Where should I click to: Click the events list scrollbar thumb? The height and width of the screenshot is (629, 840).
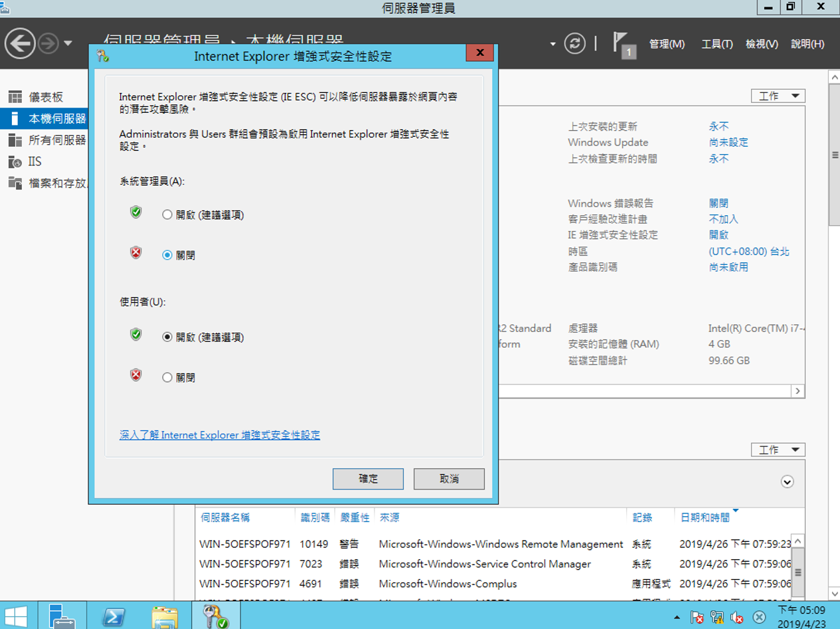pos(798,572)
